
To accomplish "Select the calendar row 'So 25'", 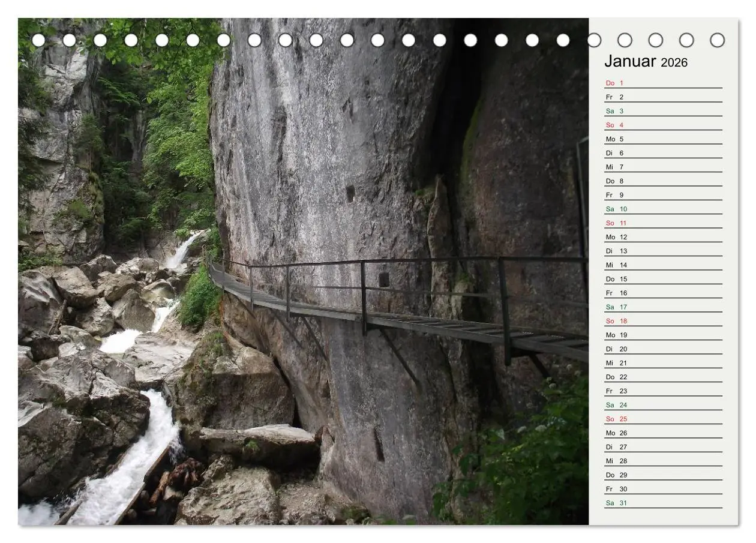I will click(663, 419).
